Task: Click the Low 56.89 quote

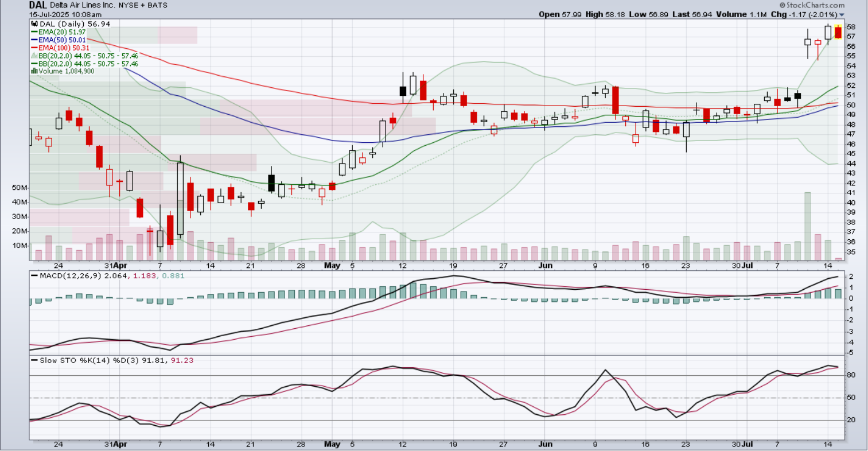Action: (648, 14)
